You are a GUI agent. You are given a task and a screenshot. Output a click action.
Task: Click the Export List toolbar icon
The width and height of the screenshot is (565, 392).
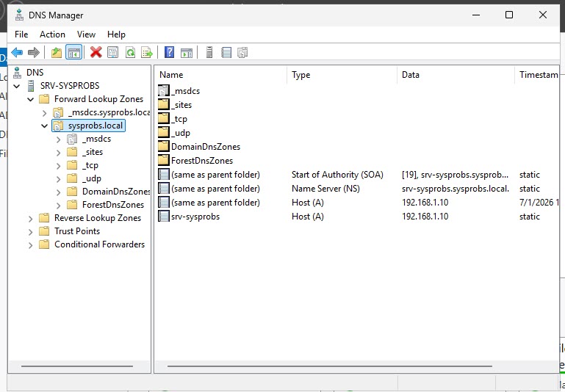pyautogui.click(x=147, y=53)
